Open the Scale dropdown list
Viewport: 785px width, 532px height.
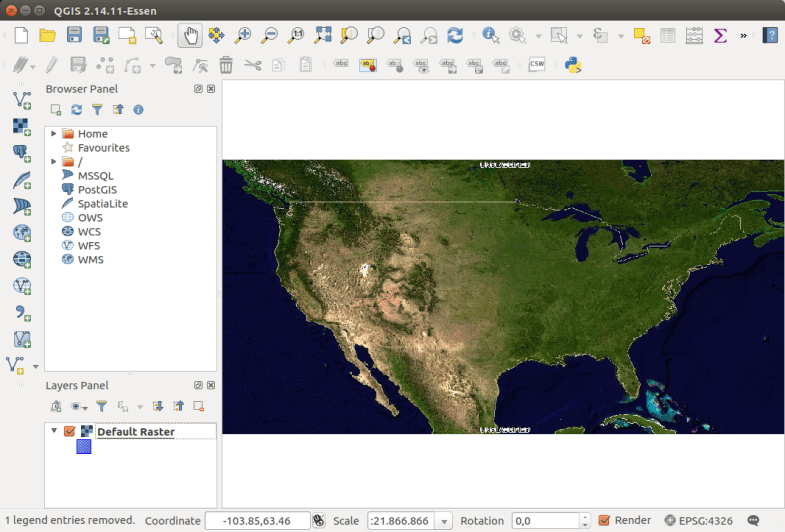click(444, 521)
